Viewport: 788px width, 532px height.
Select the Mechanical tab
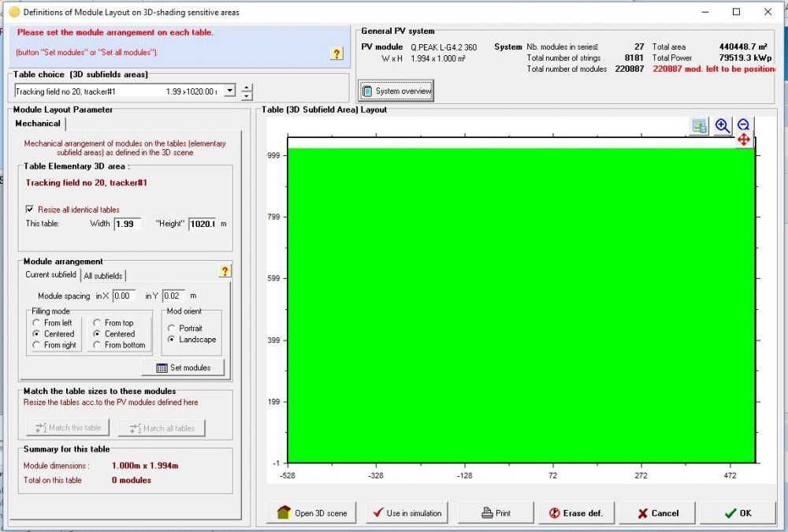point(38,124)
